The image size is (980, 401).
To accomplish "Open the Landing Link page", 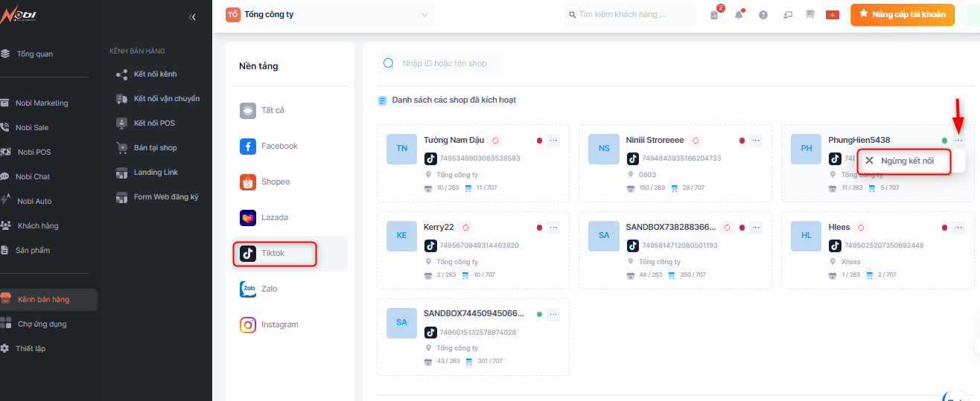I will click(x=157, y=172).
